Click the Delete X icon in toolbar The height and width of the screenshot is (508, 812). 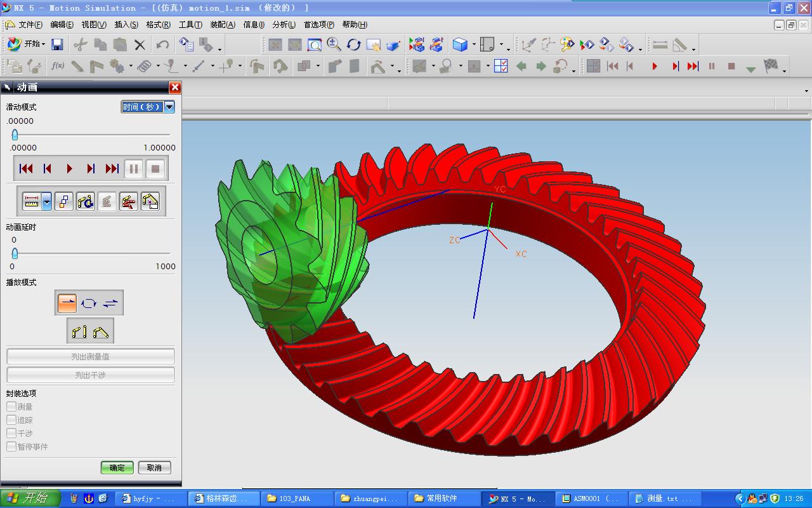pos(140,44)
